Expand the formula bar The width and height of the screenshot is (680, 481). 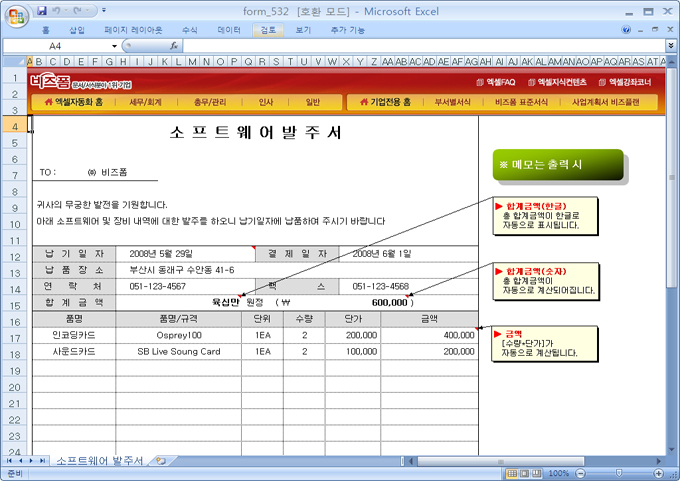669,46
